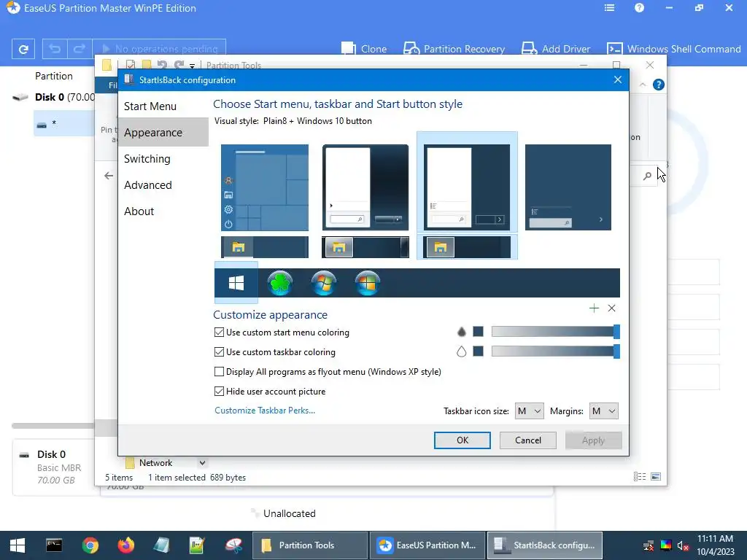
Task: Click the taskbar volume muted icon
Action: (x=683, y=545)
